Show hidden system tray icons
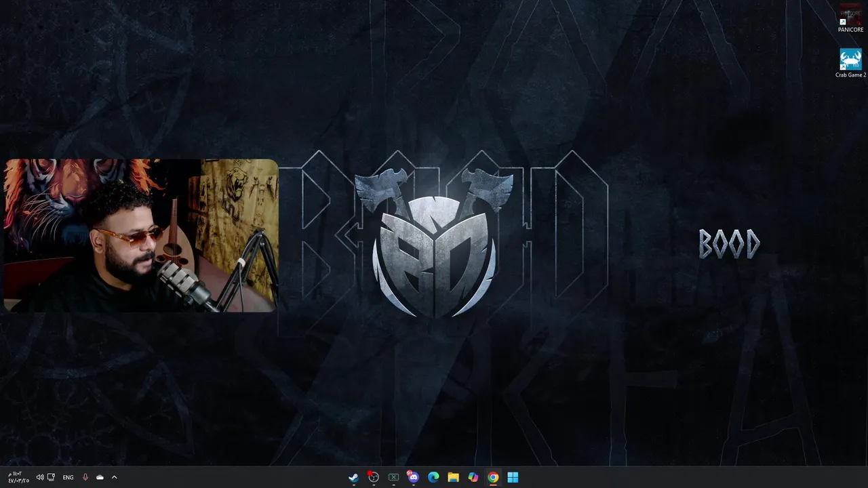Screen dimensions: 868x488 click(x=114, y=477)
